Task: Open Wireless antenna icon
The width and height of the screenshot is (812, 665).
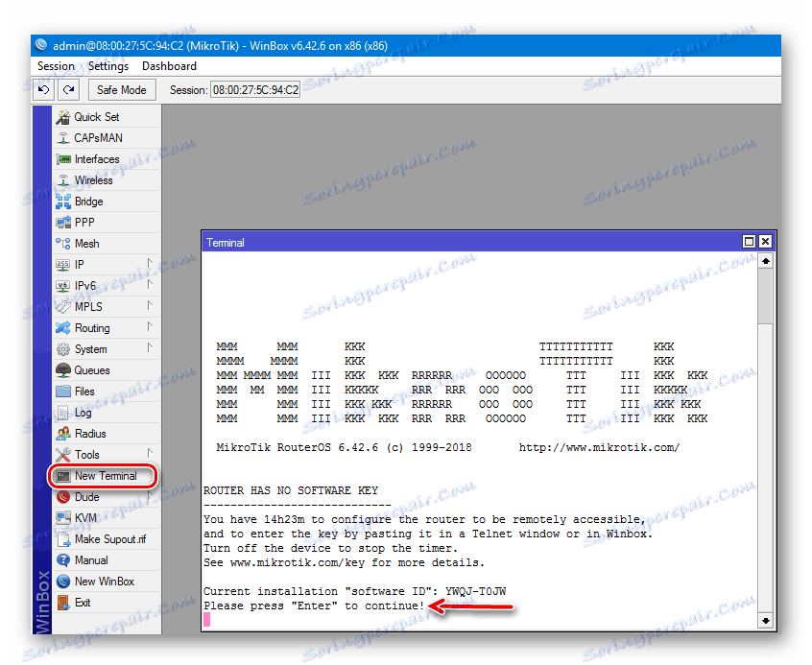Action: 63,180
